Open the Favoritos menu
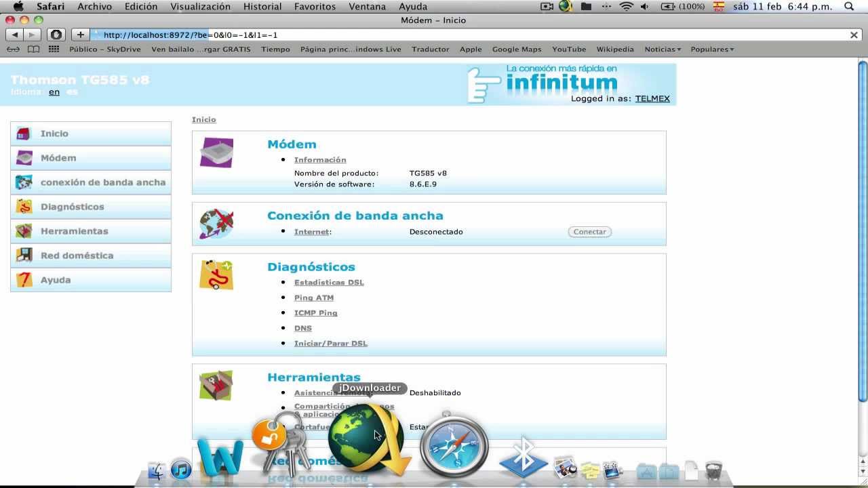The width and height of the screenshot is (868, 488). click(x=315, y=7)
